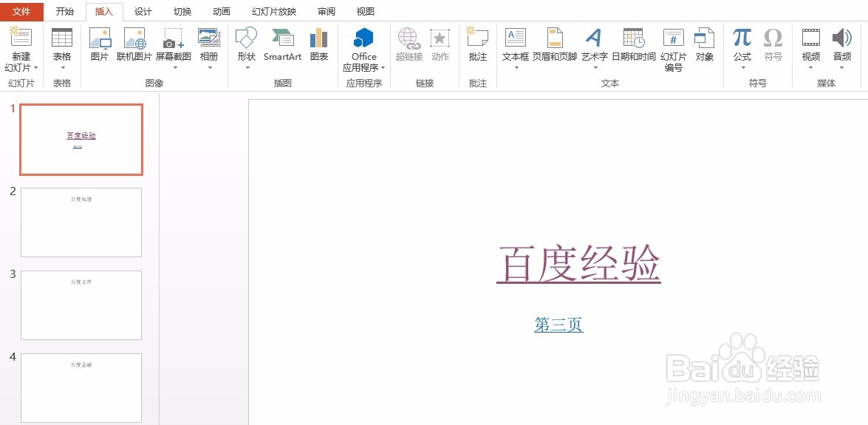Click the New Slide (新建幻灯片) icon
The image size is (868, 425).
tap(21, 37)
